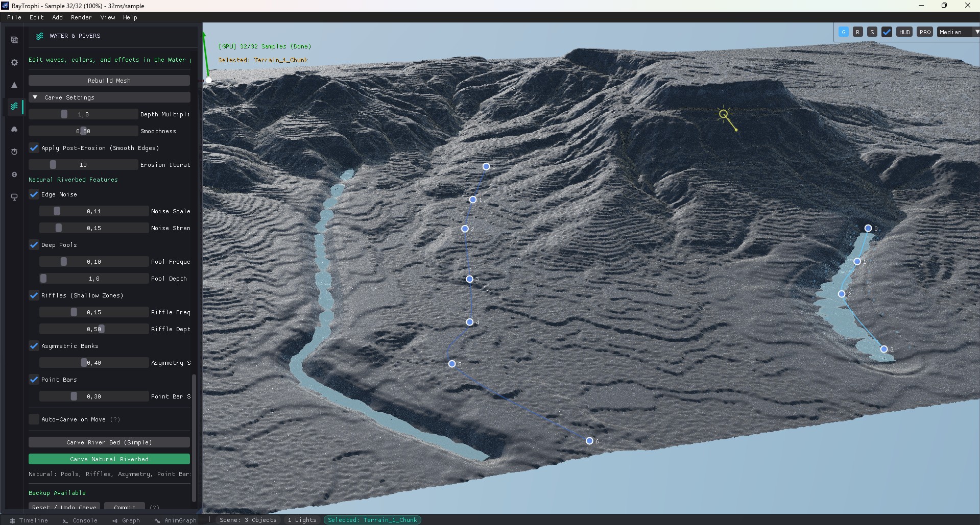Open the gear settings panel in sidebar

coord(14,62)
